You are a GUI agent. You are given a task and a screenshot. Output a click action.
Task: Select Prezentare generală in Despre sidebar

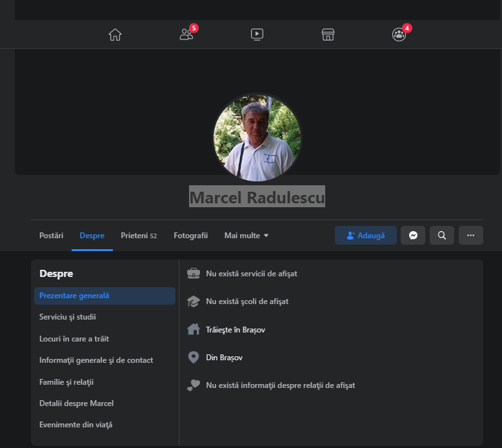105,296
